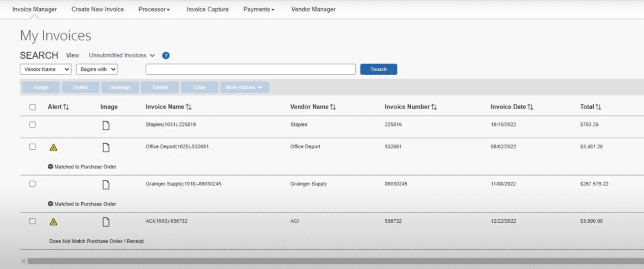Switch to Invoice Capture
Screen dimensions: 644x269
pyautogui.click(x=208, y=9)
